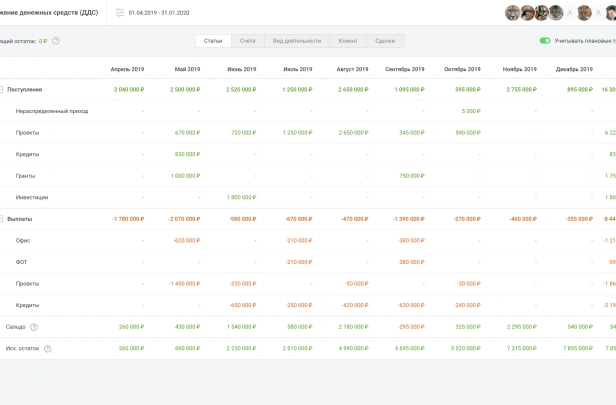Click the question mark icon beside Сальдо
The width and height of the screenshot is (616, 405).
coord(34,327)
